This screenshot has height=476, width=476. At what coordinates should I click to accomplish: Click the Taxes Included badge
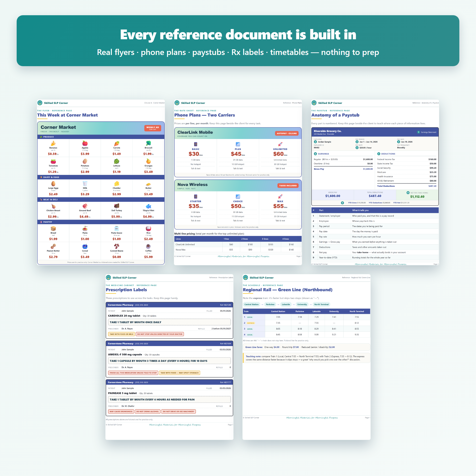[288, 186]
